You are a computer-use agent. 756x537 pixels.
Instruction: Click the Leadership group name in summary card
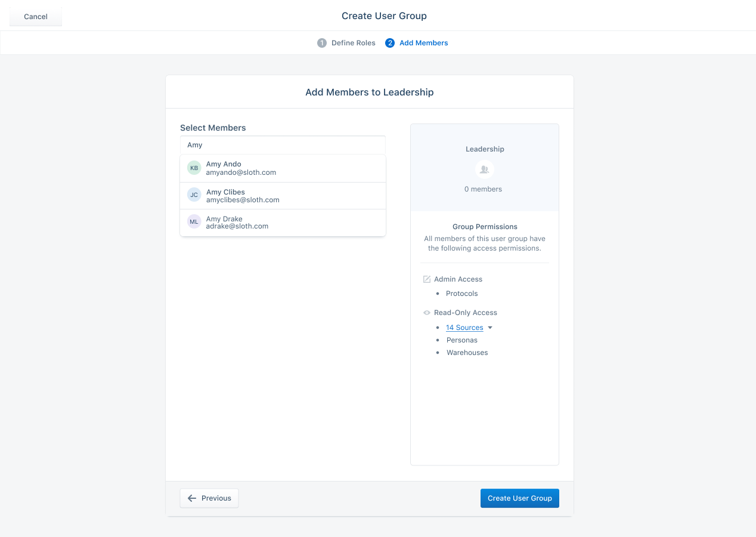click(485, 149)
